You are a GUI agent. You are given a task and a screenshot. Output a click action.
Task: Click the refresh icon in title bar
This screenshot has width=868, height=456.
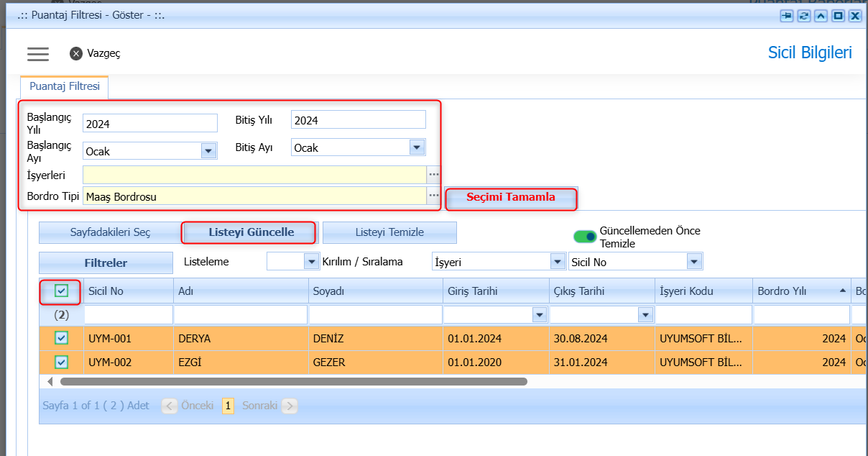coord(804,15)
